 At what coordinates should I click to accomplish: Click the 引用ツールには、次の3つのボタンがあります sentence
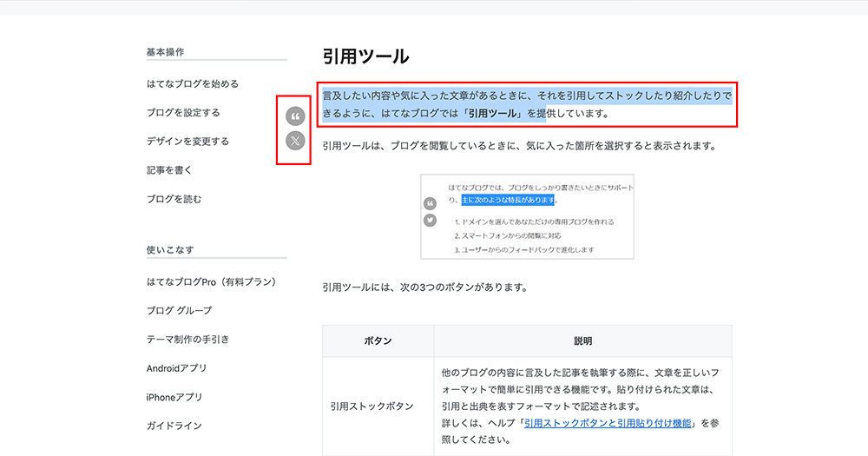click(x=425, y=287)
